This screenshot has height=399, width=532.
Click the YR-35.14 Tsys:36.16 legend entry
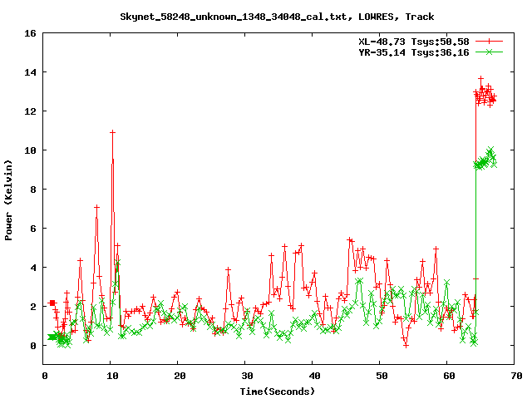[414, 52]
